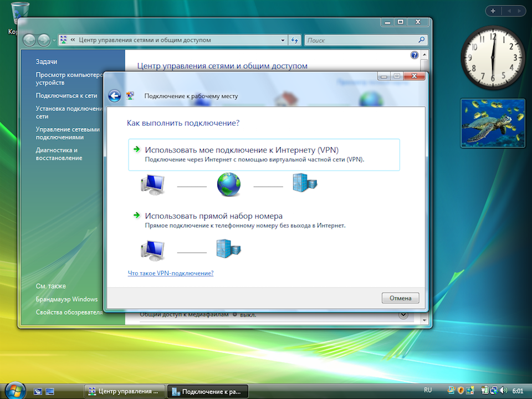
Task: Click the network icon in the address bar
Action: pyautogui.click(x=63, y=40)
